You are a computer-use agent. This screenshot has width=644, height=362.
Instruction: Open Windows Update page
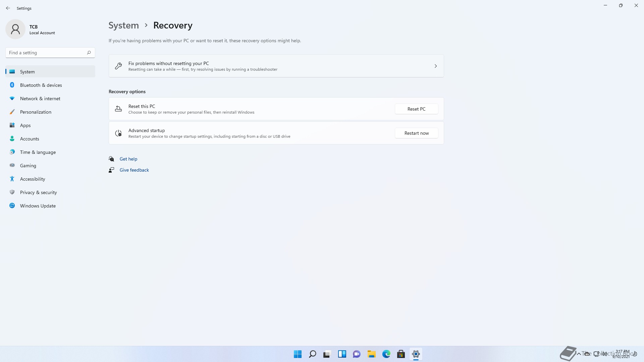tap(50, 206)
